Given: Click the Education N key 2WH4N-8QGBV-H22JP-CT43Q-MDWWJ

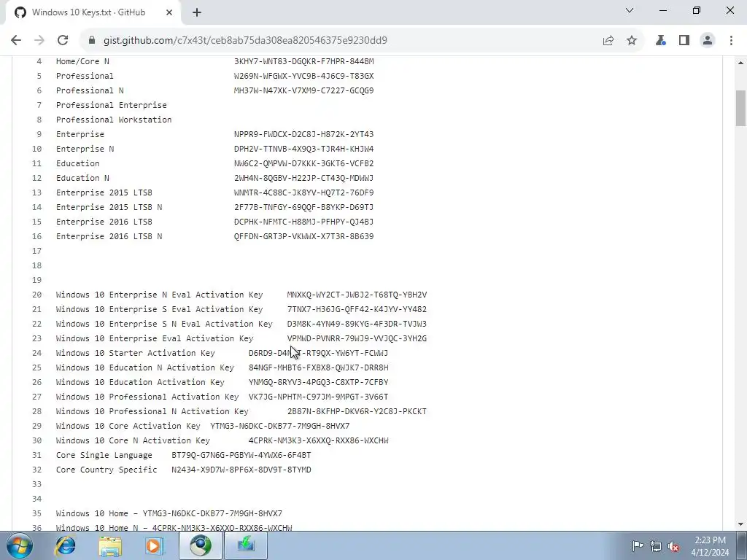Looking at the screenshot, I should pos(304,178).
